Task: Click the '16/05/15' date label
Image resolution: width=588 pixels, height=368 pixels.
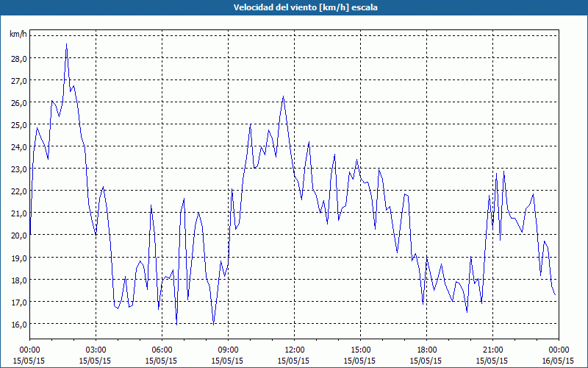Action: point(558,361)
